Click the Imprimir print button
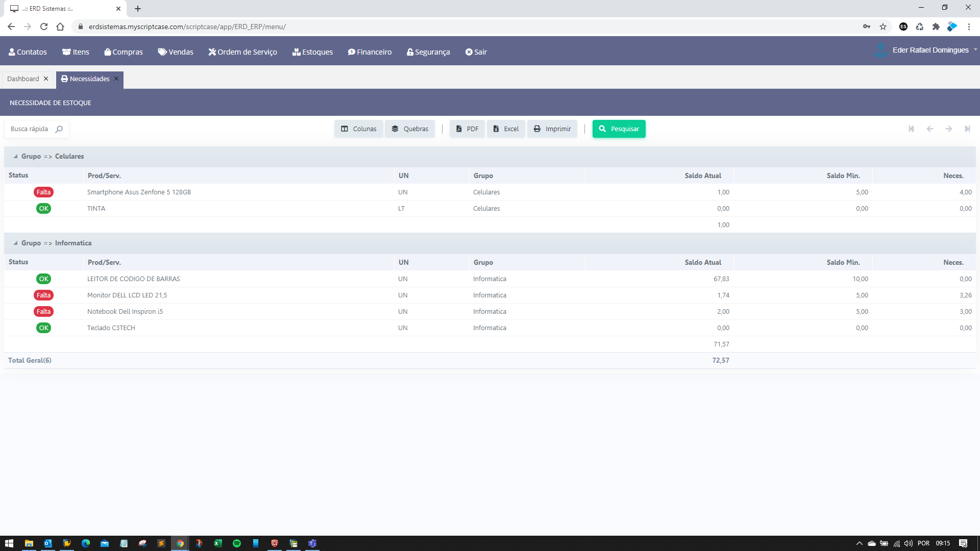The width and height of the screenshot is (980, 551). pos(552,129)
